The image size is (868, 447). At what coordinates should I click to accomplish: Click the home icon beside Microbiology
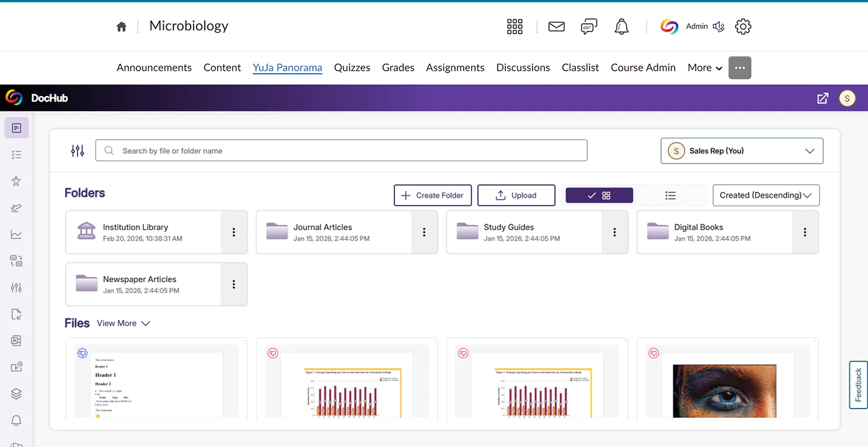coord(122,27)
